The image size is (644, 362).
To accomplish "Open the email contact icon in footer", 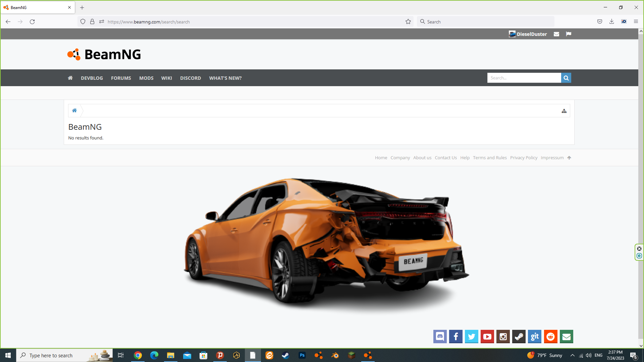I will [566, 337].
